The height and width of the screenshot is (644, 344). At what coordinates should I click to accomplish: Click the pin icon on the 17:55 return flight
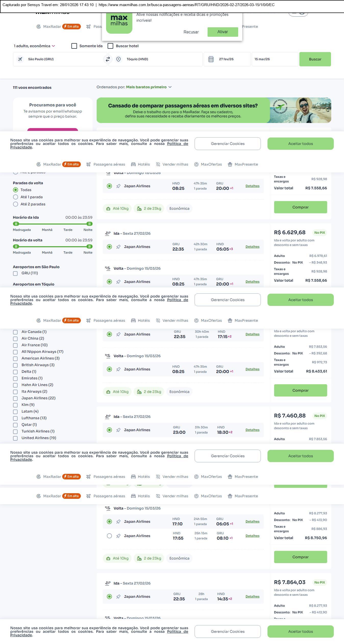118,536
